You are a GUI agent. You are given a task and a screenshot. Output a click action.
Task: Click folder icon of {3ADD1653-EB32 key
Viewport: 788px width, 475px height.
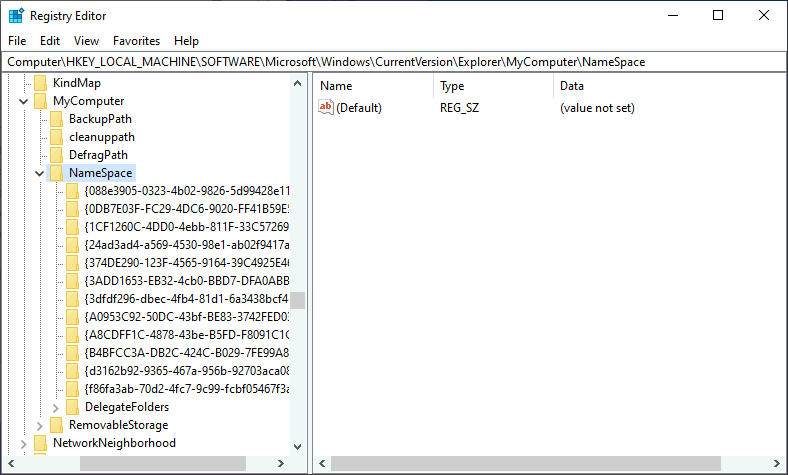click(x=73, y=281)
